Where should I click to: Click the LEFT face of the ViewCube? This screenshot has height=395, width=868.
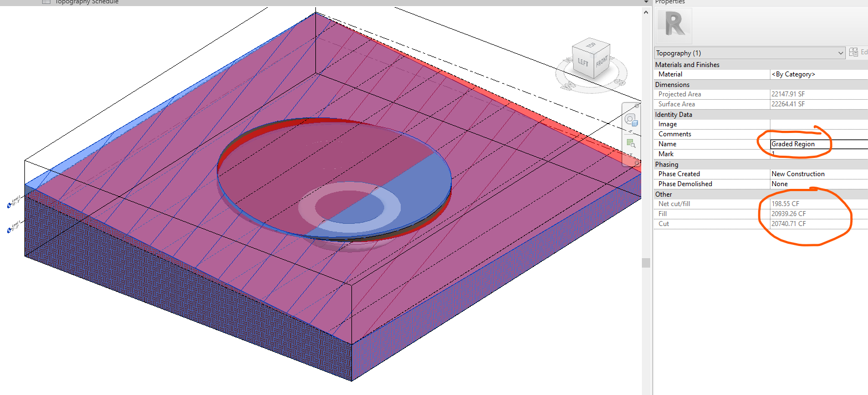(583, 63)
